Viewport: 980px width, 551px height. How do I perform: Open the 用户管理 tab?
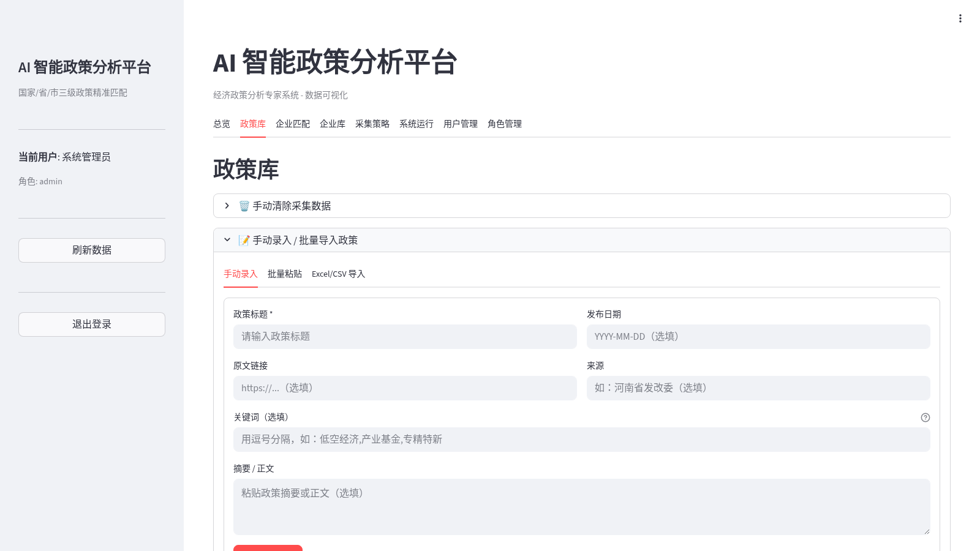point(461,124)
